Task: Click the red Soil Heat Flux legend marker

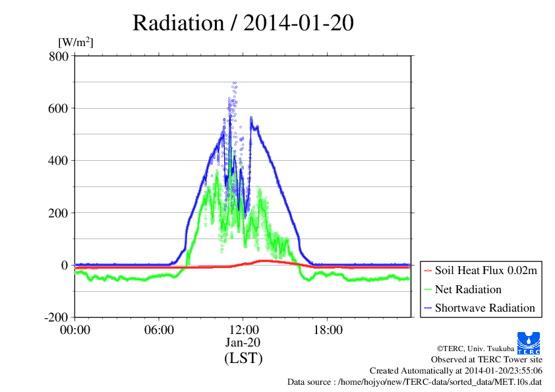Action: pos(428,271)
